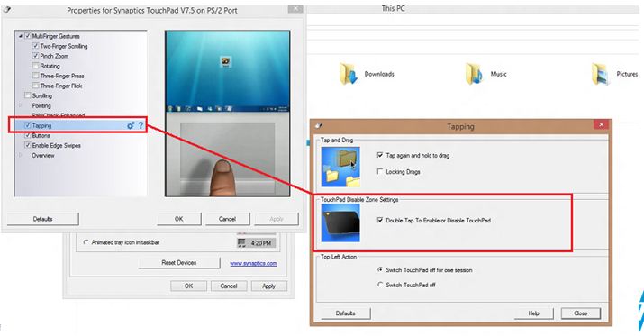Open Help in the Tapping dialog
Viewport: 644px width, 336px height.
pyautogui.click(x=533, y=313)
